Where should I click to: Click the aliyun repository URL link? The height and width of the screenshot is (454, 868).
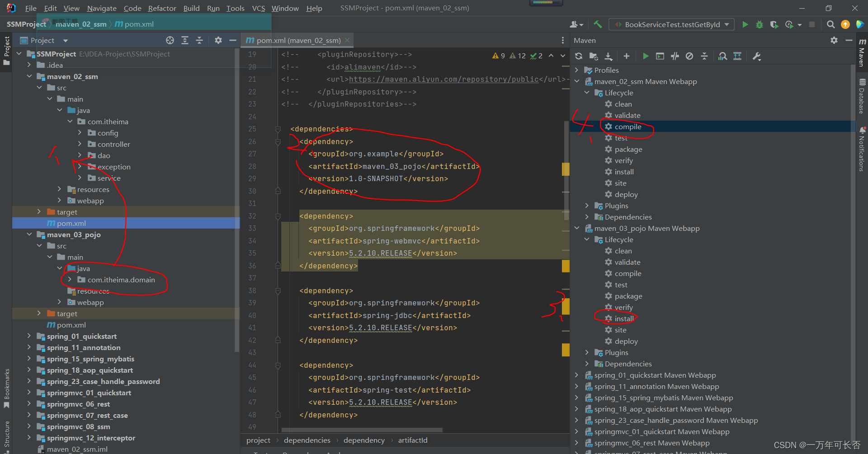point(443,79)
